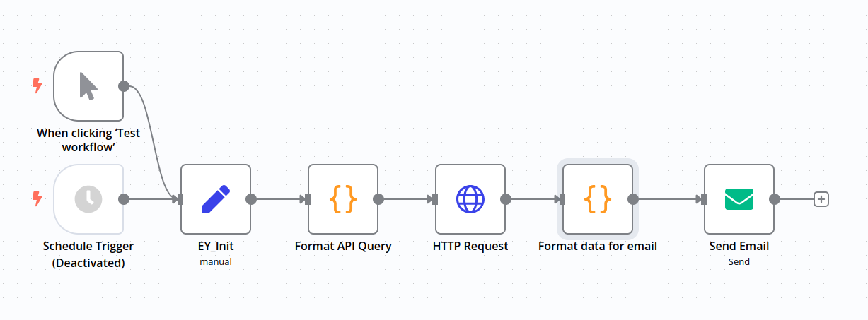Click the 'Send' subtitle under Send Email
The width and height of the screenshot is (868, 320).
[739, 261]
